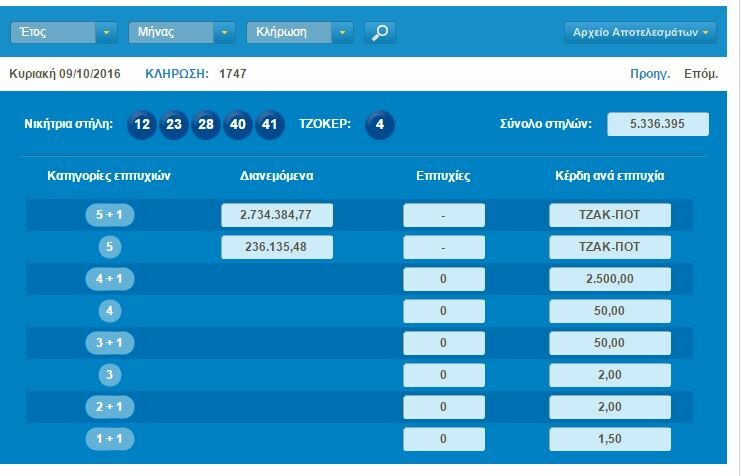Click the 5 + 1 category badge
Screen dimensions: 741x476
click(x=110, y=215)
